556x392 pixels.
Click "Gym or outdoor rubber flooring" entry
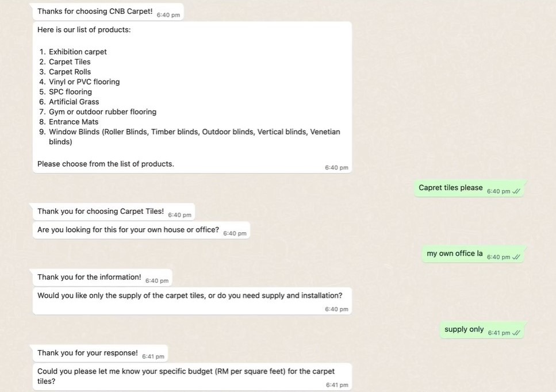102,112
